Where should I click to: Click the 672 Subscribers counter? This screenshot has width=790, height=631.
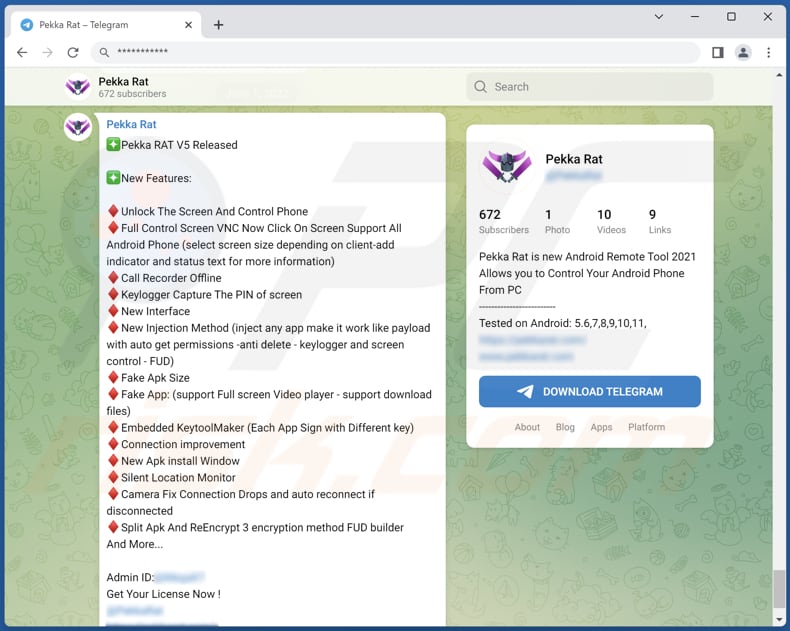[x=503, y=222]
